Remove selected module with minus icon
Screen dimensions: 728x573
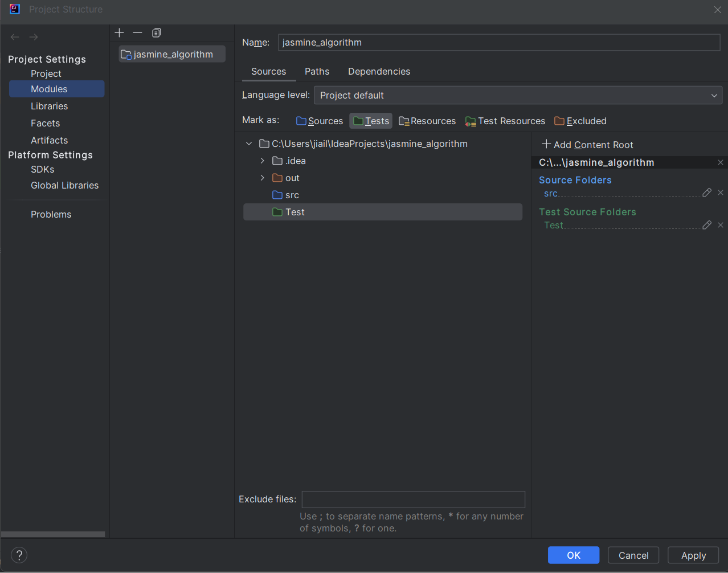pyautogui.click(x=137, y=33)
